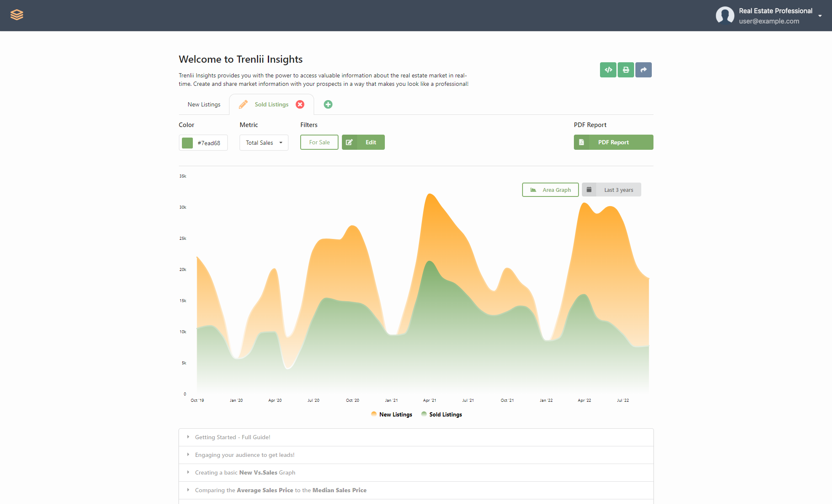The height and width of the screenshot is (504, 832).
Task: Expand Creating a basic New Vs.Sales Graph
Action: tap(416, 473)
